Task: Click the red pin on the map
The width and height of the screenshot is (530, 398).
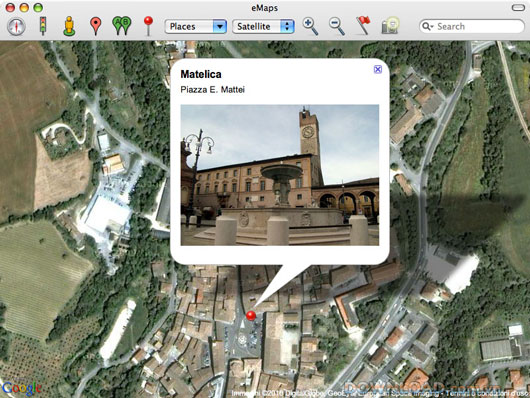Action: (251, 316)
